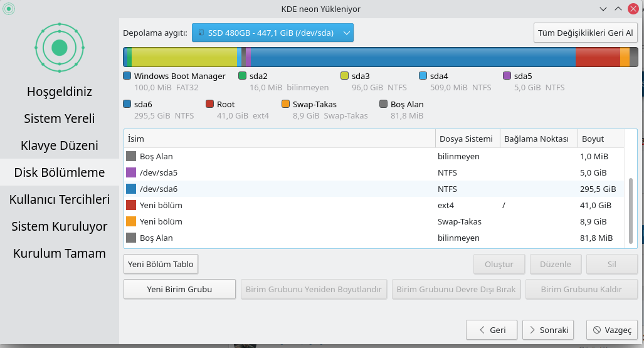The width and height of the screenshot is (644, 348).
Task: Select the Disk Bölümleme step
Action: click(x=60, y=172)
